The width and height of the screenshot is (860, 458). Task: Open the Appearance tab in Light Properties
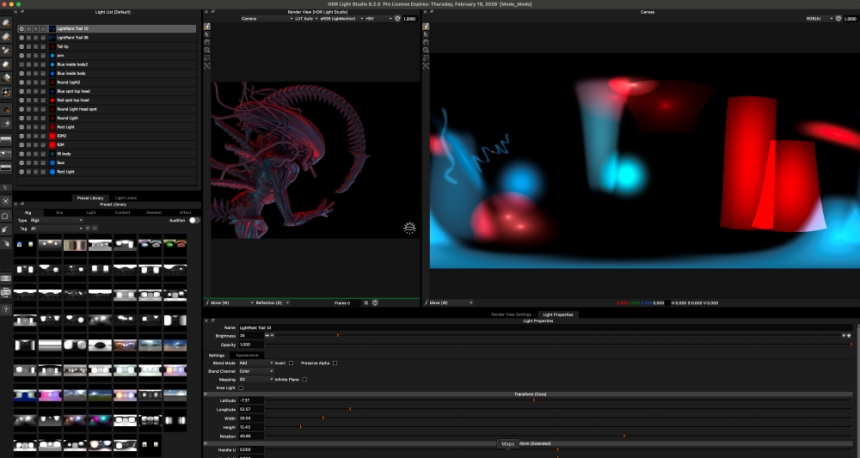pyautogui.click(x=247, y=355)
